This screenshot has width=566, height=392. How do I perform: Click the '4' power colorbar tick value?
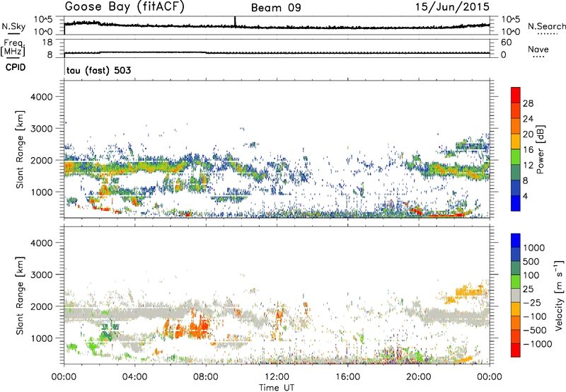(525, 196)
